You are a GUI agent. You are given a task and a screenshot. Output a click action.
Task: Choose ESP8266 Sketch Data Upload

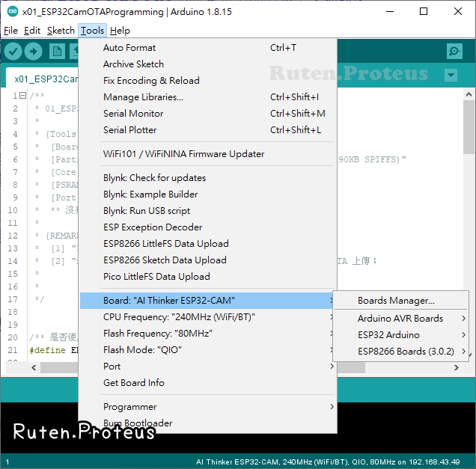coord(208,260)
